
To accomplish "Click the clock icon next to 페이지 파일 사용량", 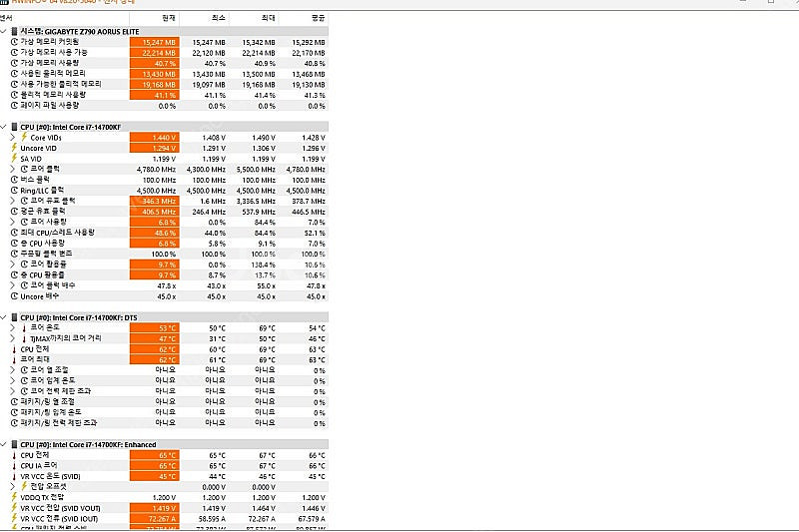I will click(14, 106).
